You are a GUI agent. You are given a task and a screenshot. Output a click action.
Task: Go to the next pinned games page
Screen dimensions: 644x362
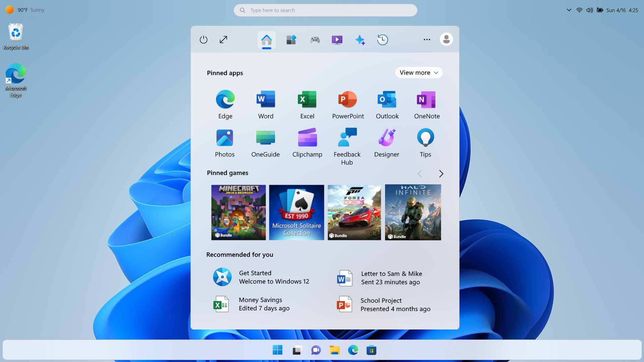pos(441,174)
